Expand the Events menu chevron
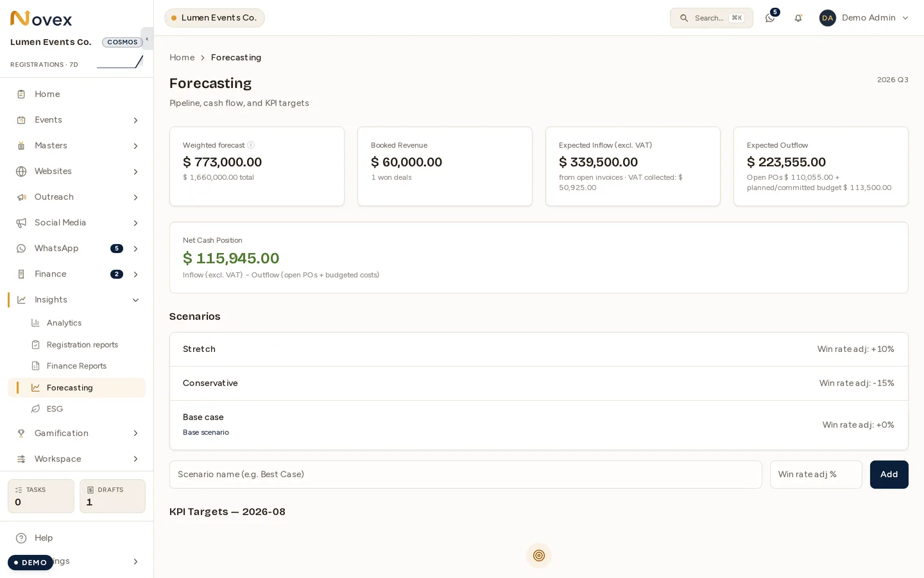Screen dimensions: 924x578 tap(135, 120)
